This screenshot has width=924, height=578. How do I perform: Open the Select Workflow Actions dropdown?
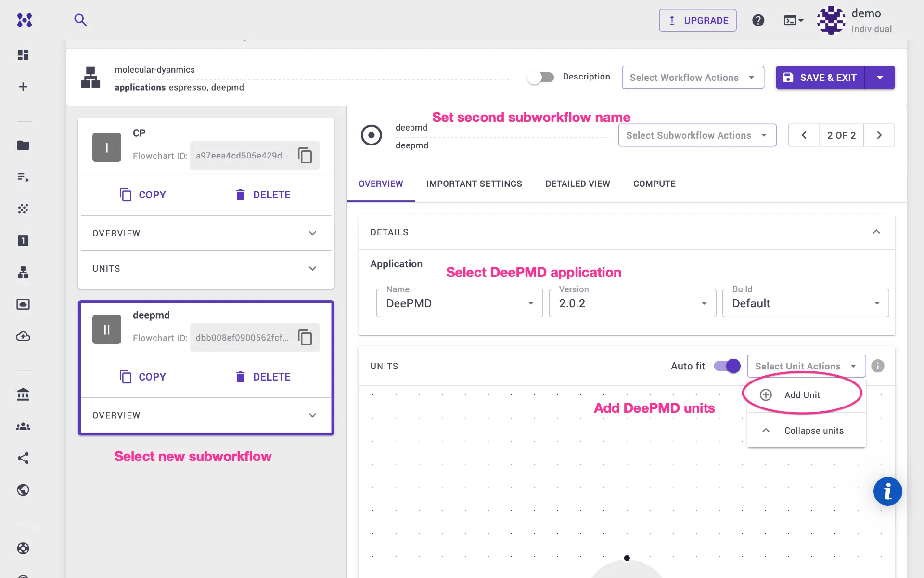point(693,77)
